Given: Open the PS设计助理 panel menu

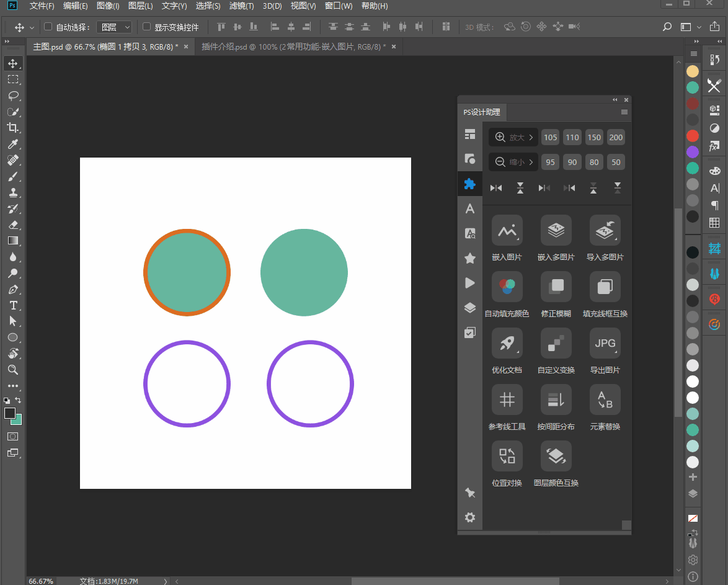Looking at the screenshot, I should pos(624,112).
